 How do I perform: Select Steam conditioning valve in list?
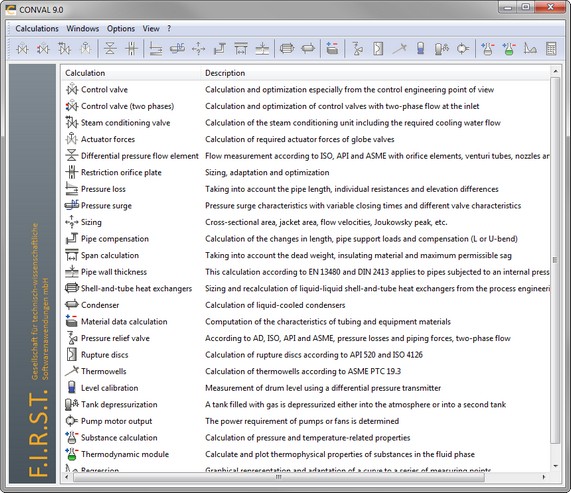(x=306, y=123)
